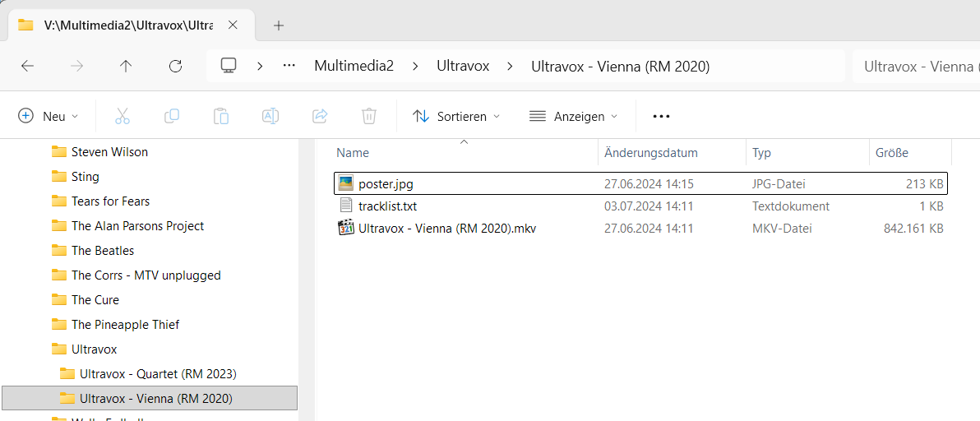The width and height of the screenshot is (980, 421).
Task: Click The Cure folder icon in tree
Action: 59,300
